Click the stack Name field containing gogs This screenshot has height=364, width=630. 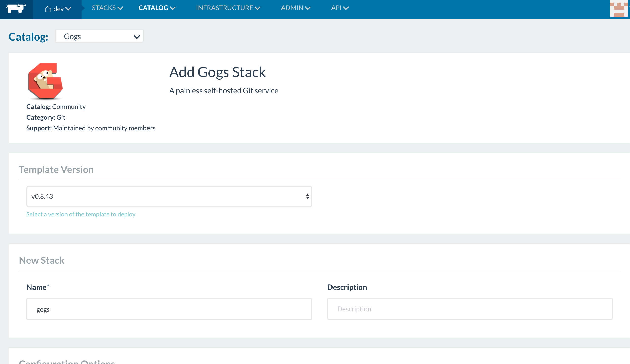(169, 309)
